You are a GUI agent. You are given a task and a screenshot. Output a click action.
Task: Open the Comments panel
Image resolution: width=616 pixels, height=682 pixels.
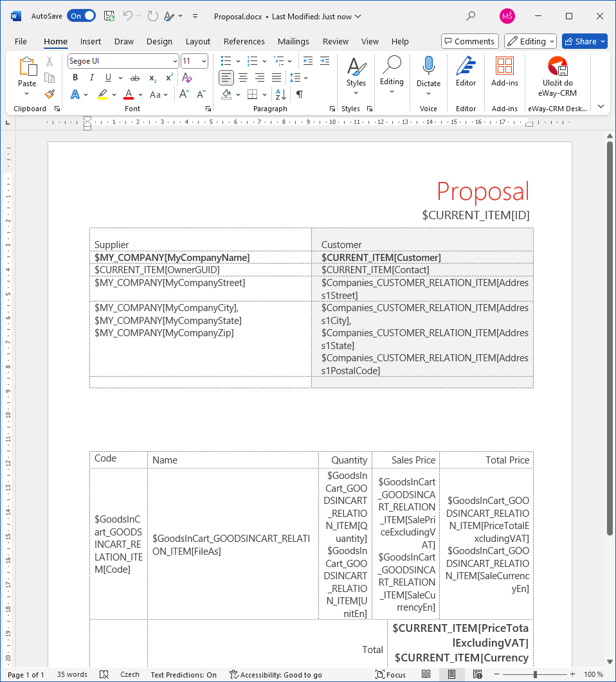469,40
